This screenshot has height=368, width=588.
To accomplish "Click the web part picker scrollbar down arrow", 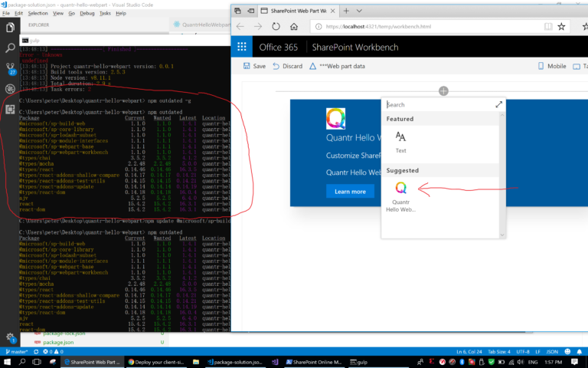I will coord(502,235).
